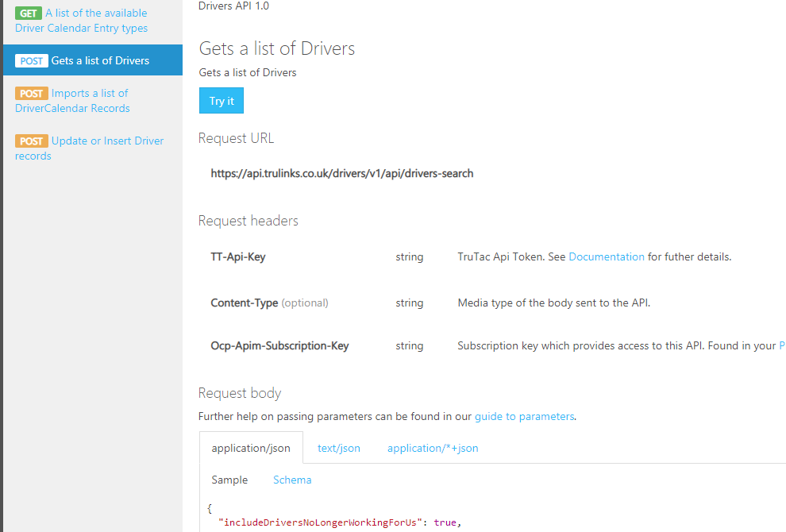Click the Content-Type header name
The image size is (786, 532).
point(244,303)
